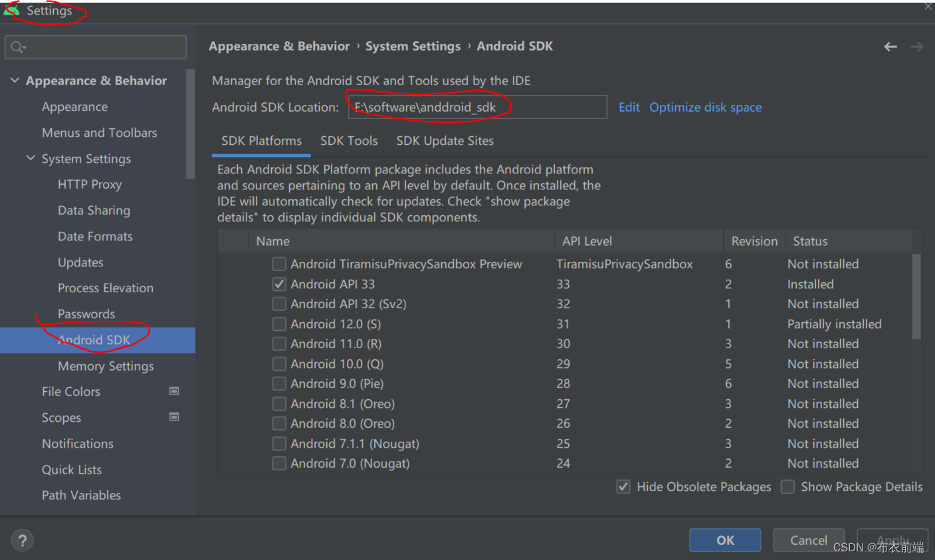This screenshot has width=935, height=560.
Task: Click the Android Studio logo in title bar
Action: pyautogui.click(x=11, y=11)
